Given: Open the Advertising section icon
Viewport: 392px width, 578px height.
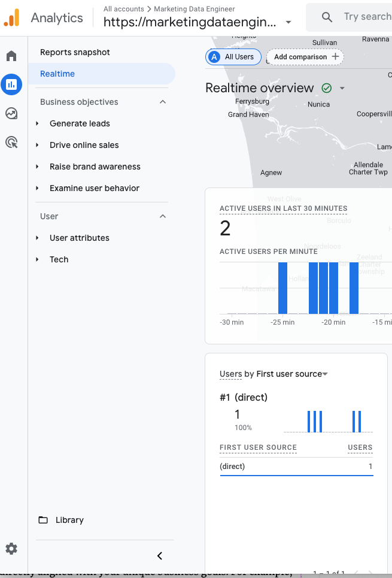Looking at the screenshot, I should coord(11,142).
